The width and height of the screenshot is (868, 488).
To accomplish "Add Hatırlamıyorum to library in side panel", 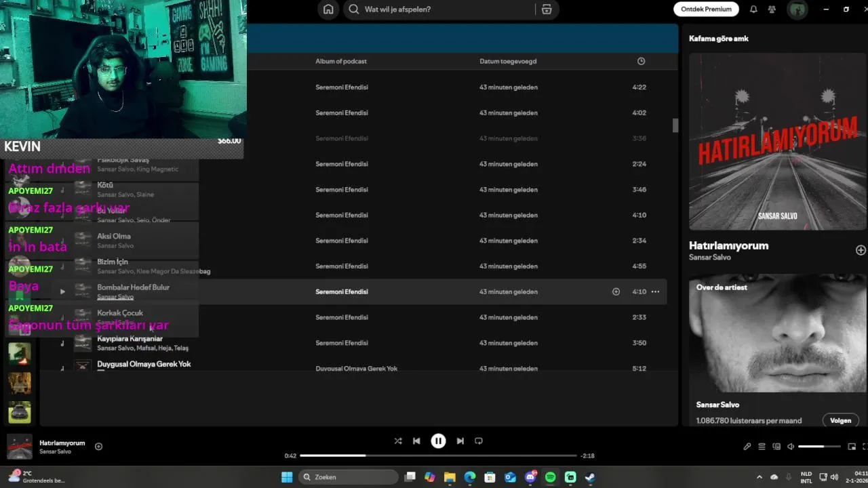I will click(x=861, y=250).
